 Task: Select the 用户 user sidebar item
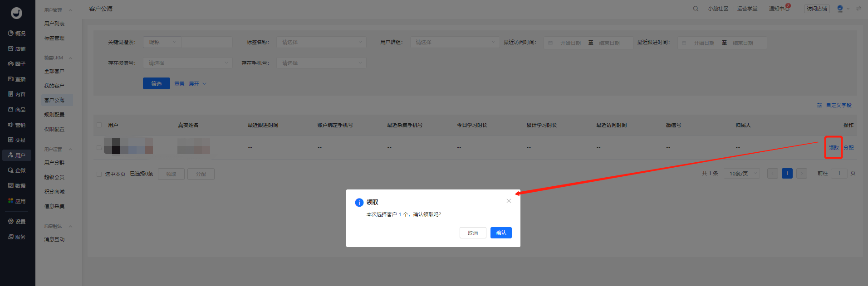[17, 155]
